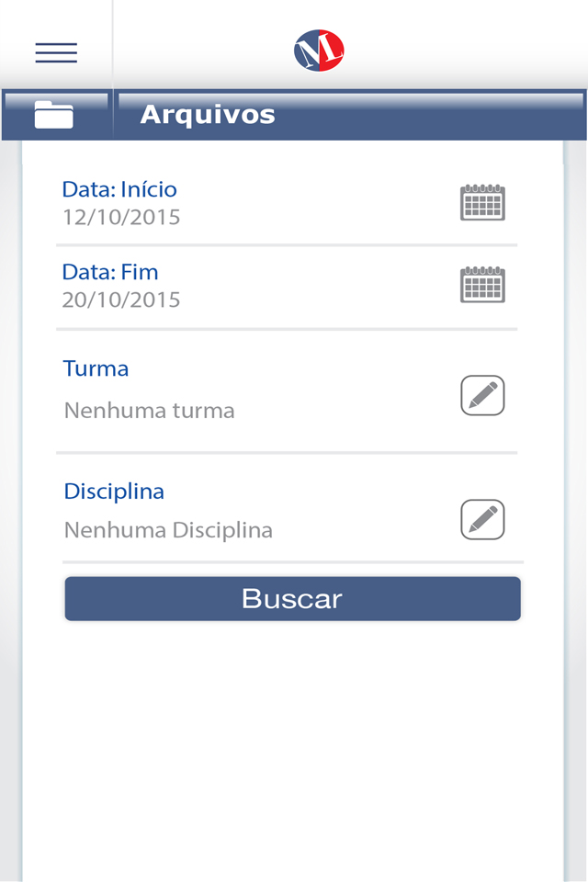
Task: Click the Turma label
Action: (x=96, y=369)
